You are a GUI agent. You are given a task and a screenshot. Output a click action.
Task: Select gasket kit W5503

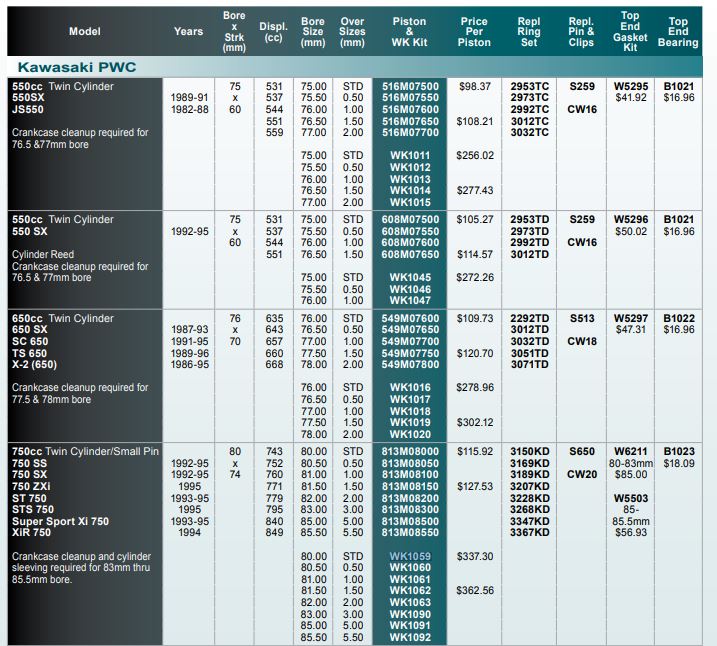tap(631, 498)
